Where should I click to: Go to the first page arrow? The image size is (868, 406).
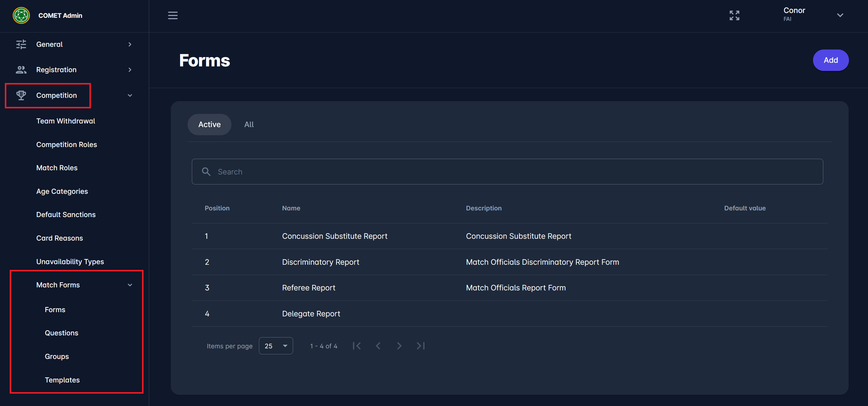(x=357, y=346)
